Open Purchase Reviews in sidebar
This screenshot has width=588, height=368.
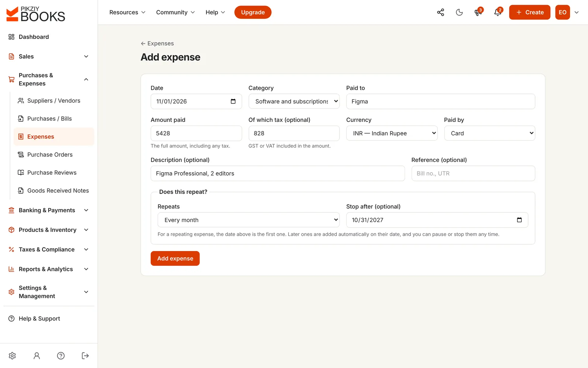pyautogui.click(x=54, y=173)
